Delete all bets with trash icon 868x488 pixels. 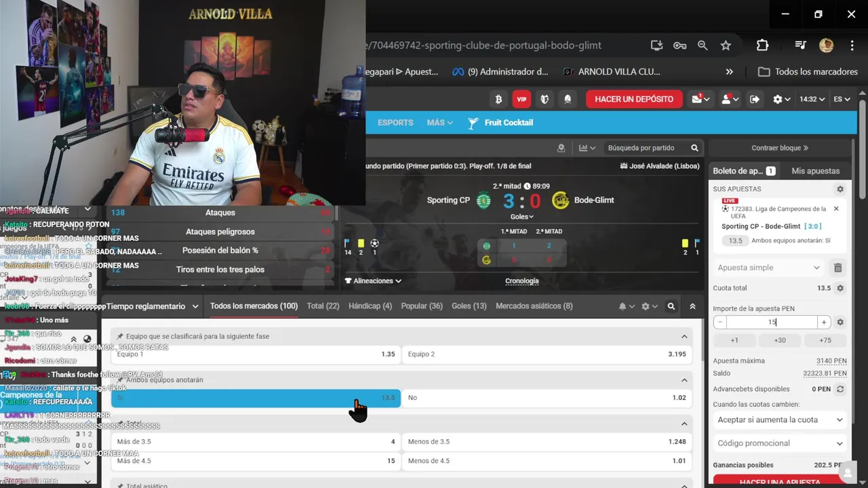tap(837, 268)
